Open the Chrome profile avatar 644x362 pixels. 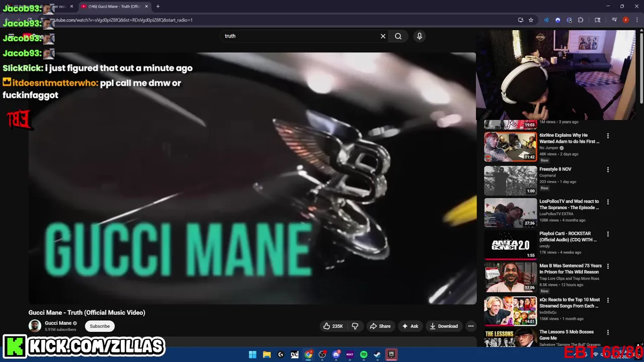[x=626, y=20]
